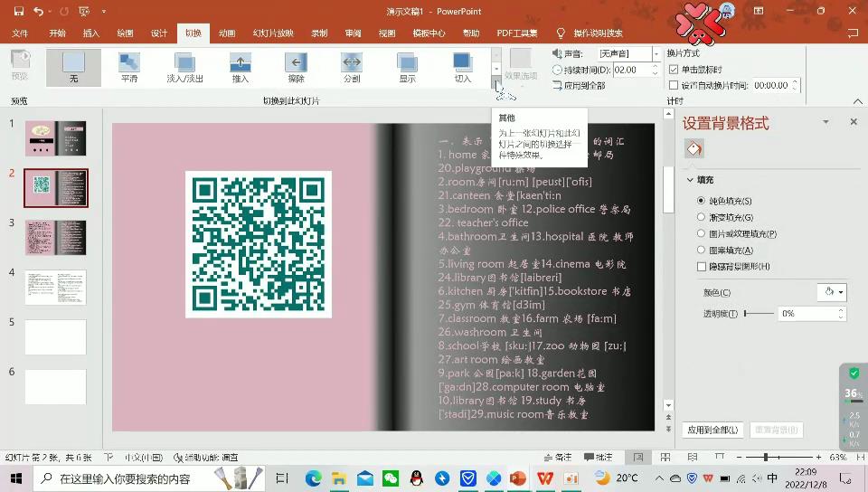Open the WPS app from the taskbar

pyautogui.click(x=544, y=478)
